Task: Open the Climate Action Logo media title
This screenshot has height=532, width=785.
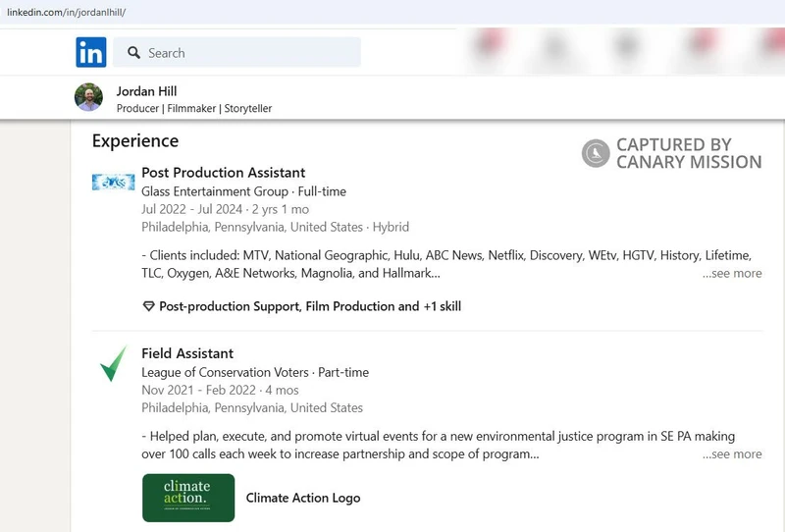Action: (303, 498)
